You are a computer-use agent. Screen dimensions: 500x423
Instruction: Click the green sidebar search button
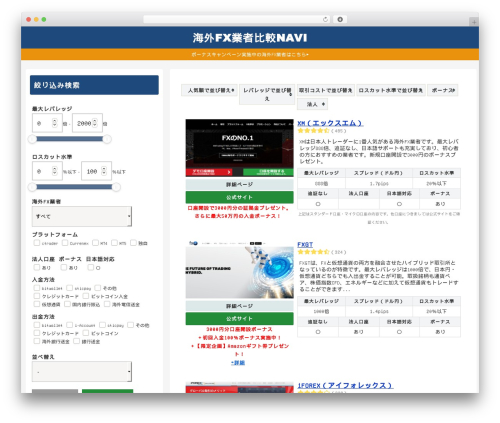click(107, 391)
